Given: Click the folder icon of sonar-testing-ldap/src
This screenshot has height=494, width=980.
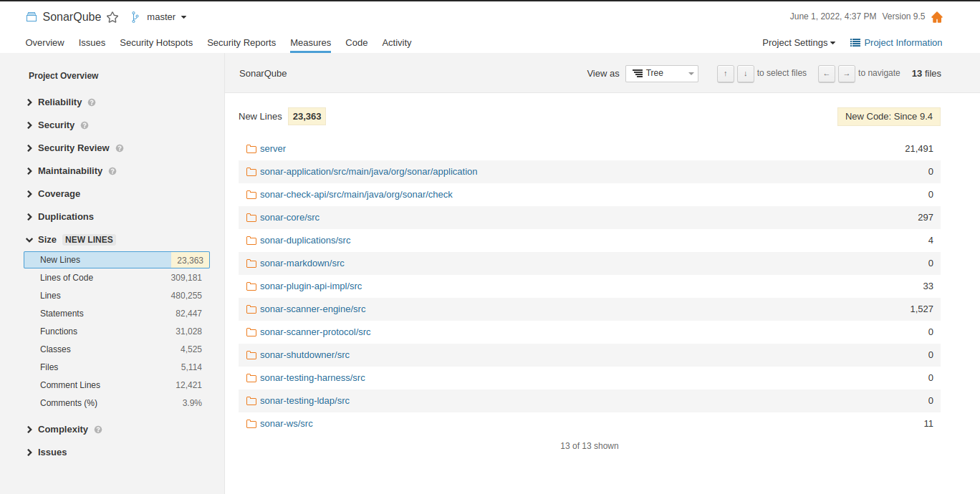Looking at the screenshot, I should click(251, 401).
